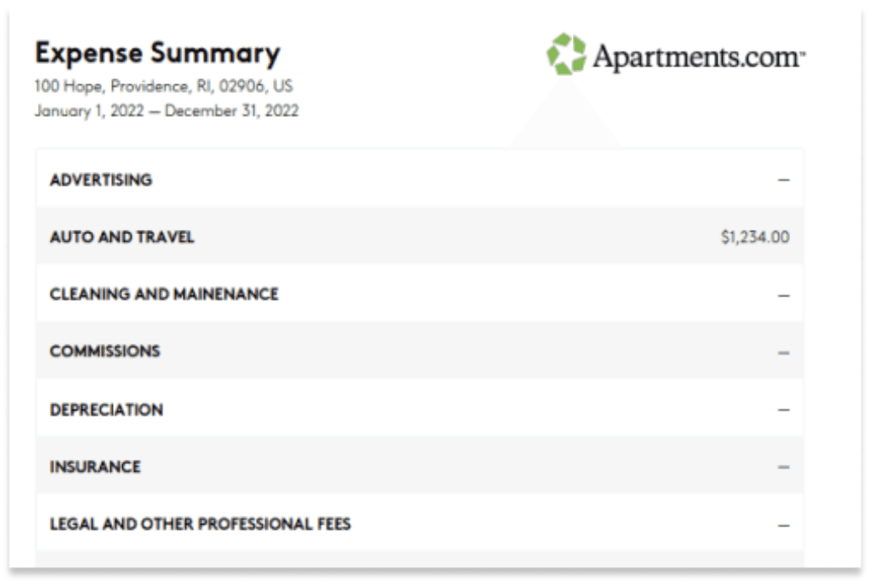This screenshot has width=876, height=588.
Task: Select the Expense Summary heading
Action: tap(158, 54)
